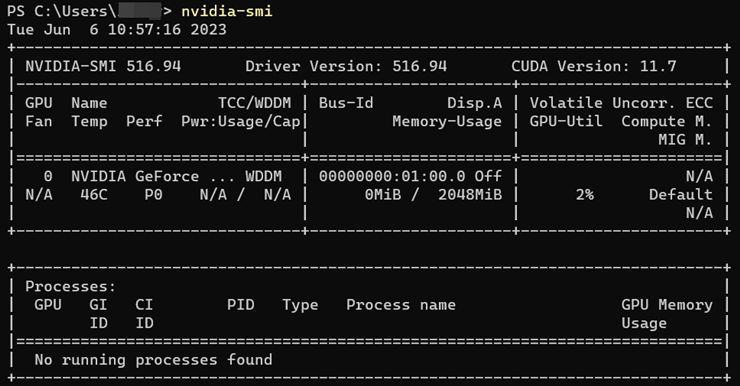Click the '2048MiB' total memory value
This screenshot has width=740, height=386.
[x=470, y=195]
